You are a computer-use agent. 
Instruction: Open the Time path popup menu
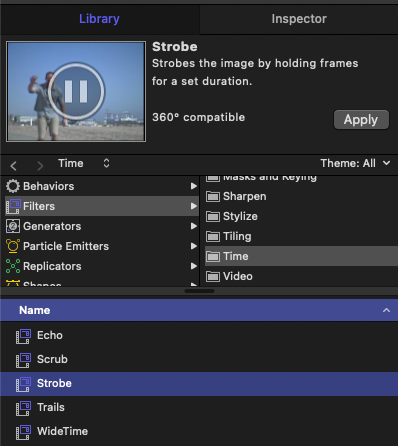84,163
